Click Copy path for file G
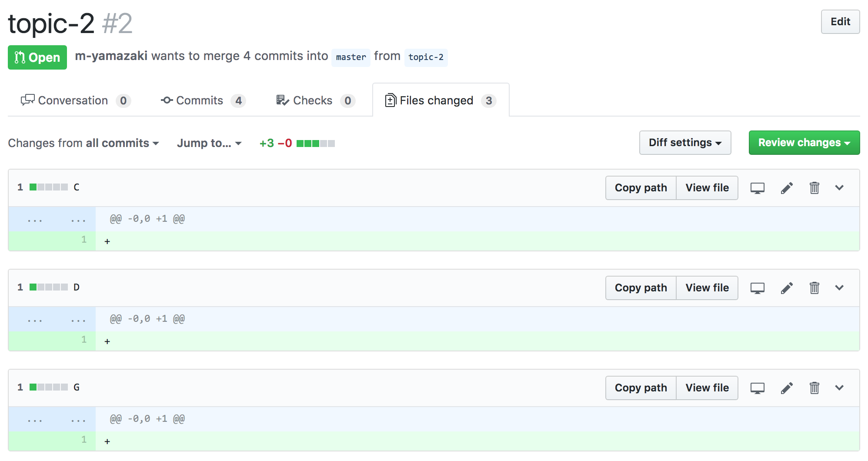This screenshot has height=461, width=868. tap(641, 388)
